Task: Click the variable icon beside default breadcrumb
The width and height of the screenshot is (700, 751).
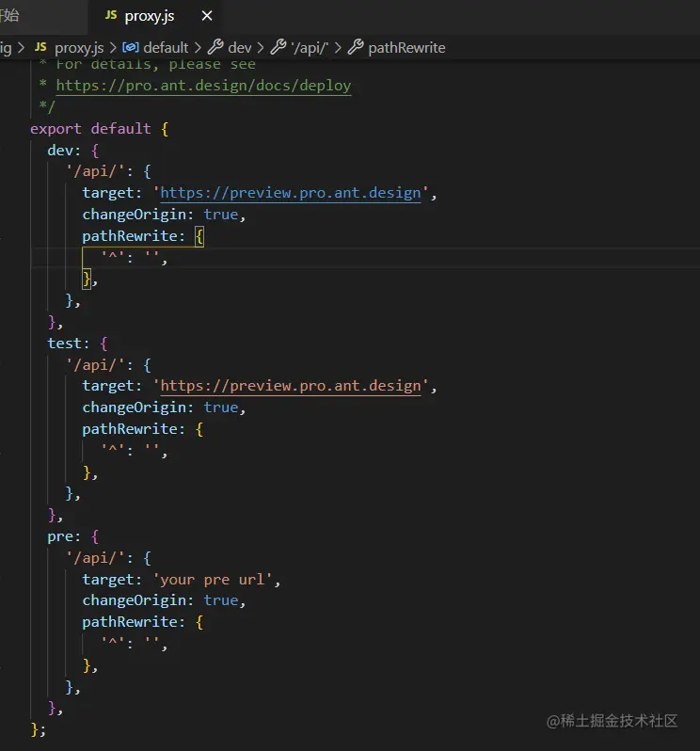Action: (131, 47)
